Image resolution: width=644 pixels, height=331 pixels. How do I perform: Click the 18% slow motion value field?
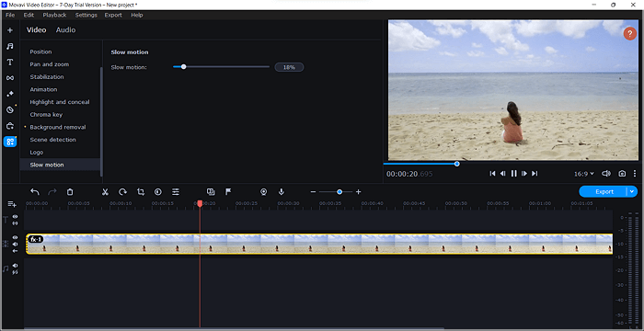[289, 67]
